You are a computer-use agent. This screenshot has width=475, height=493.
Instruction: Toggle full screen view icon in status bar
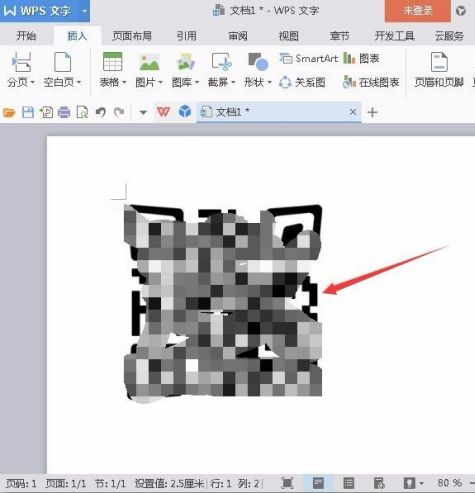287,483
